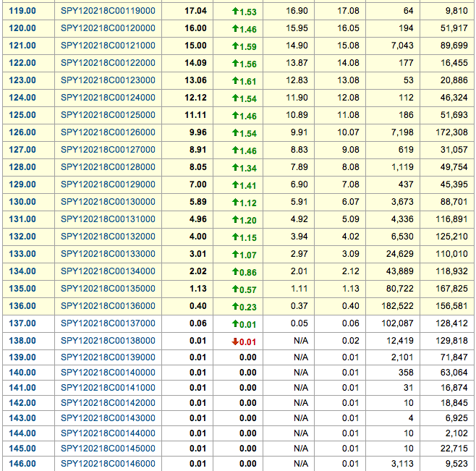
Task: Select volume value 102,087
Action: click(x=397, y=323)
